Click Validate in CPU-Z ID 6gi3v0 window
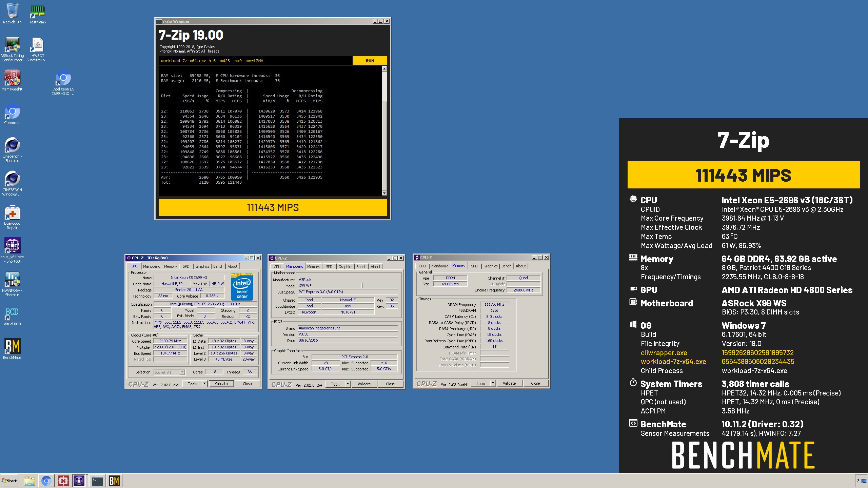 click(221, 384)
